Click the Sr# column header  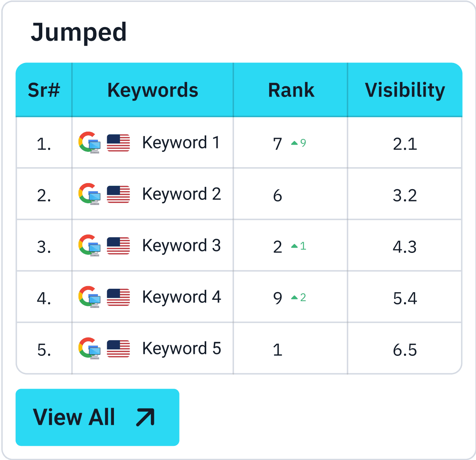[44, 90]
